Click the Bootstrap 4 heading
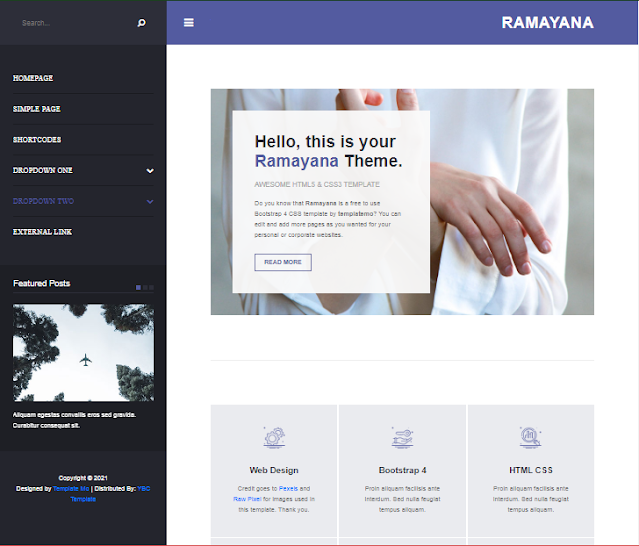639x546 pixels. 402,470
